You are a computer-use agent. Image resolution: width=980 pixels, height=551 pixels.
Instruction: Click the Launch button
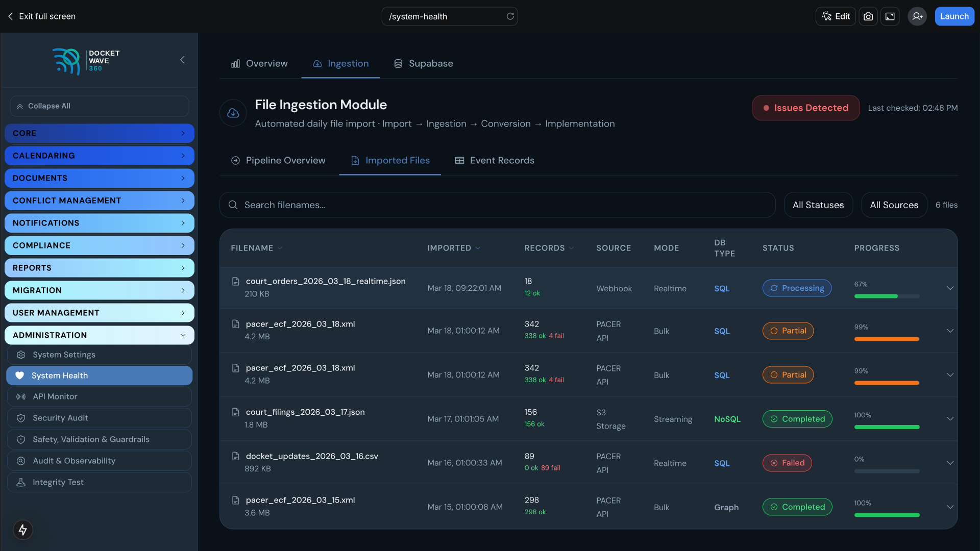(x=954, y=16)
